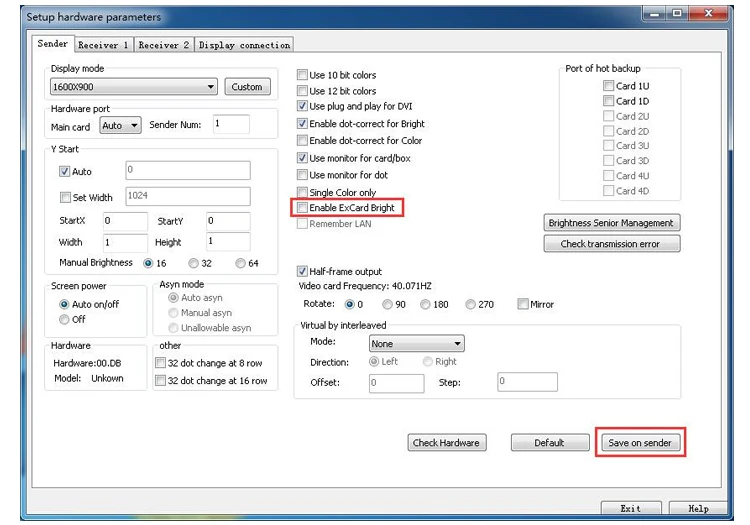Image resolution: width=750 pixels, height=525 pixels.
Task: Click the Exit button
Action: pos(631,508)
